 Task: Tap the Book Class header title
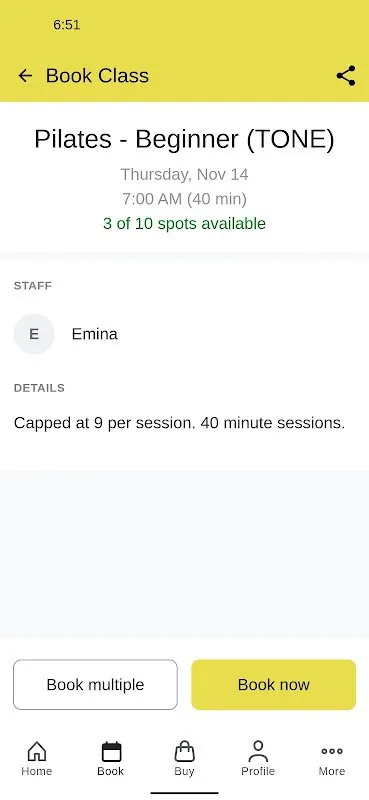(97, 76)
